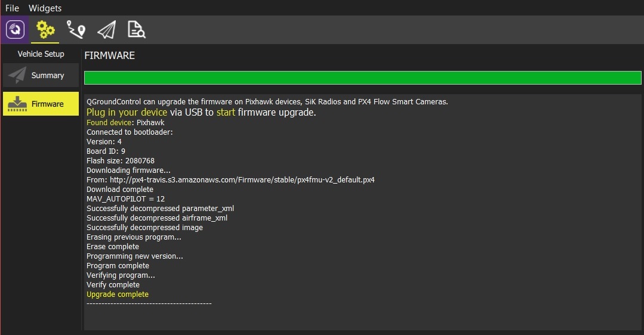Click the paper plane icon beside Summary
644x335 pixels.
click(x=17, y=75)
